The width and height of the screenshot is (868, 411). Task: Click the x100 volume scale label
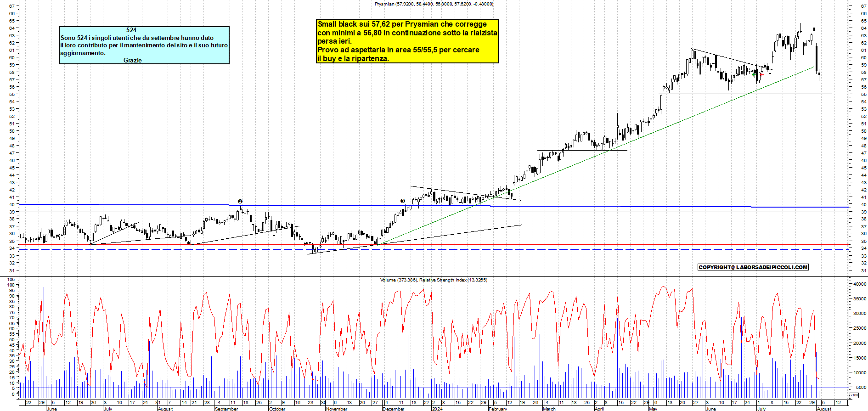[854, 395]
